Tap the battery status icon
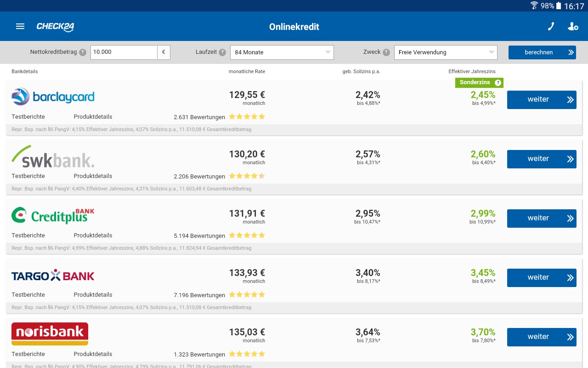 tap(559, 6)
